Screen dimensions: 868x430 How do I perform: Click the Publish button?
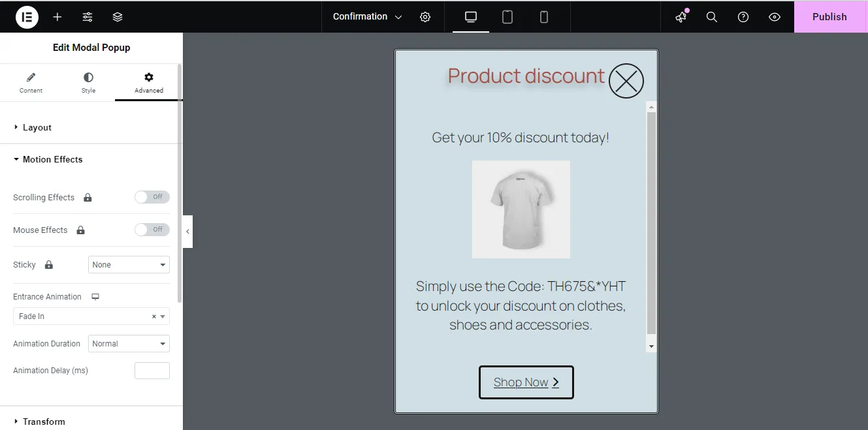pyautogui.click(x=829, y=17)
